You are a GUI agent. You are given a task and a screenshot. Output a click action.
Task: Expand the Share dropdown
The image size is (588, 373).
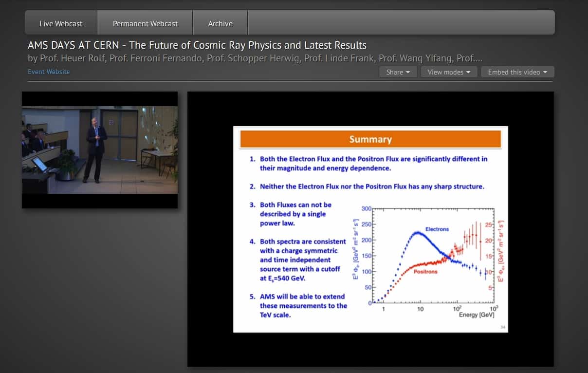[x=398, y=72]
